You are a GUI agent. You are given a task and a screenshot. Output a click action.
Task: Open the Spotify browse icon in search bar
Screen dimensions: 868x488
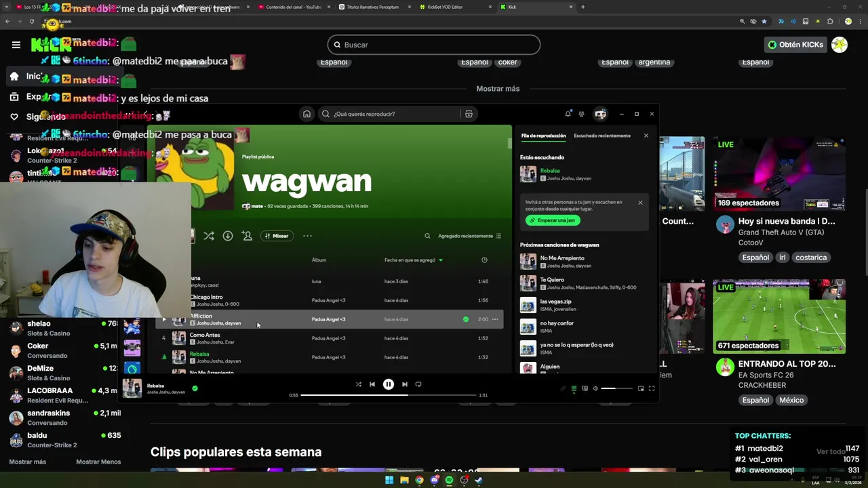tap(469, 114)
